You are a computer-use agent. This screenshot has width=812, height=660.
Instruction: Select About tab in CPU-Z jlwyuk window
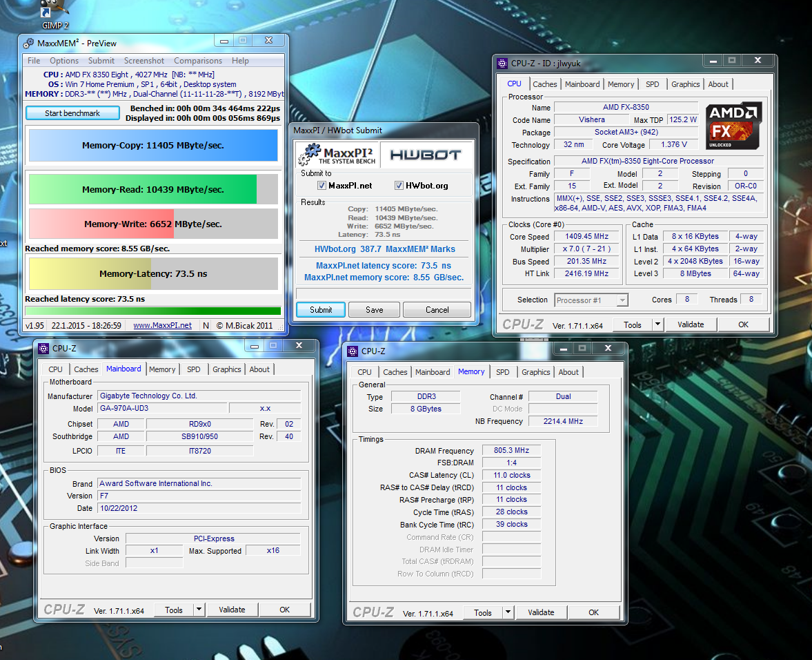pyautogui.click(x=718, y=84)
